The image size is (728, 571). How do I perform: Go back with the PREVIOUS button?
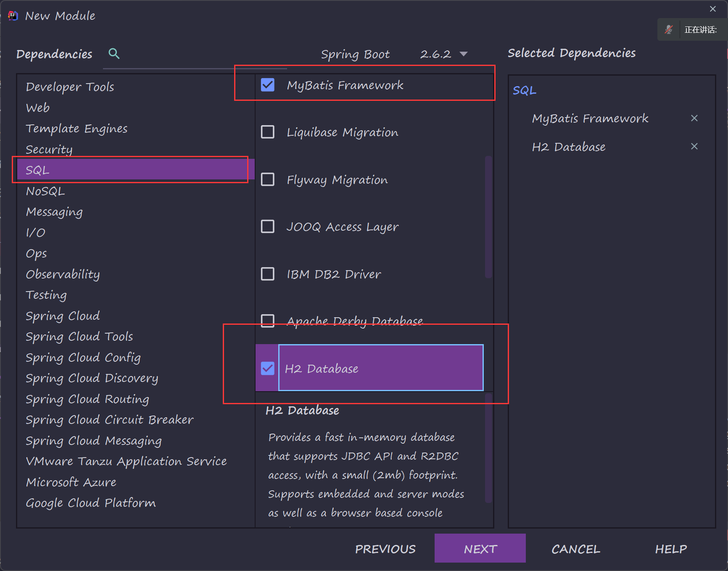(x=385, y=549)
